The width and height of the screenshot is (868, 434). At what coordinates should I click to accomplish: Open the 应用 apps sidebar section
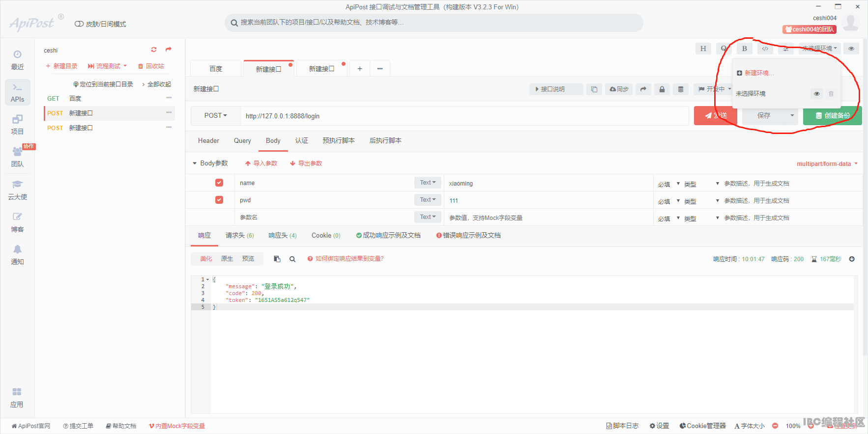(17, 398)
